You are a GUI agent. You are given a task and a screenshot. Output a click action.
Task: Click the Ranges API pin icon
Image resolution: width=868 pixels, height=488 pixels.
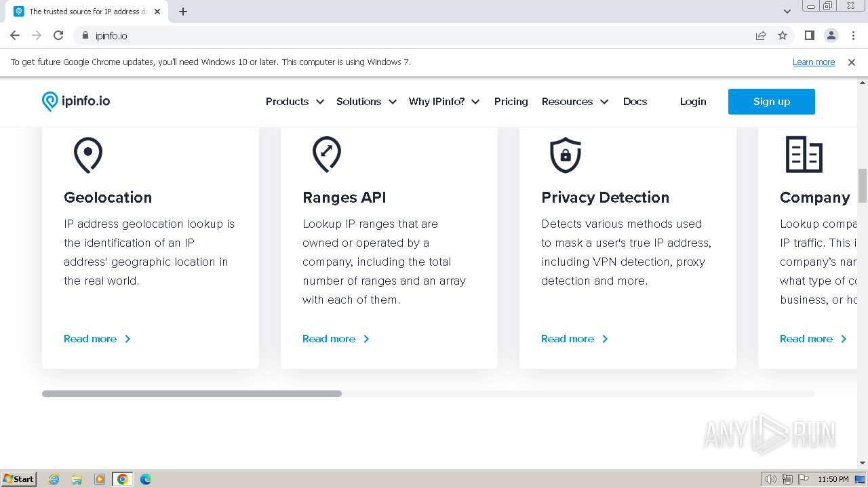(327, 155)
